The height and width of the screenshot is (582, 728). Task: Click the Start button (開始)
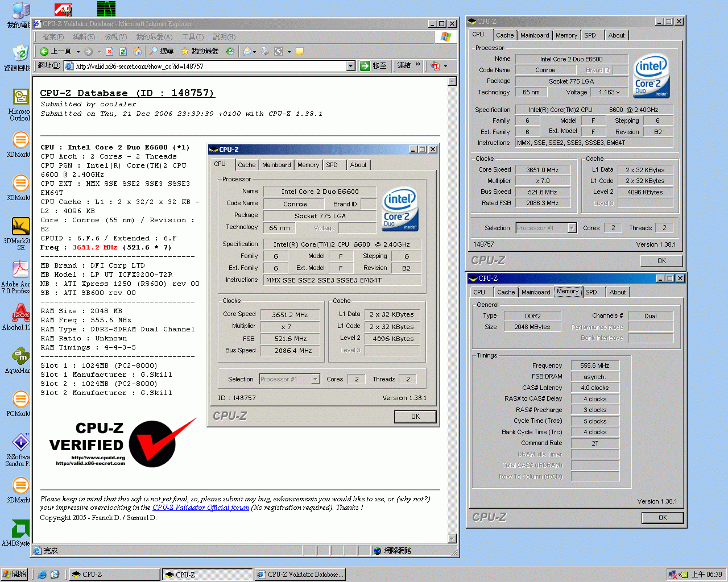[x=14, y=575]
